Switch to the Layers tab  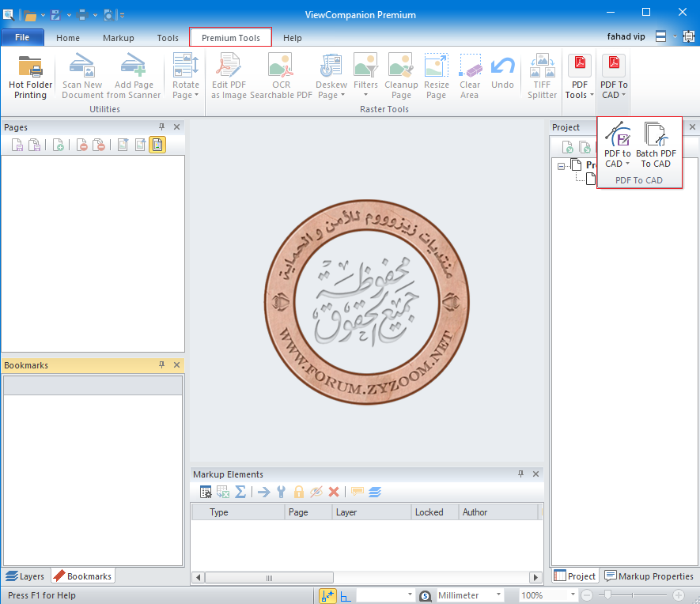click(x=25, y=576)
